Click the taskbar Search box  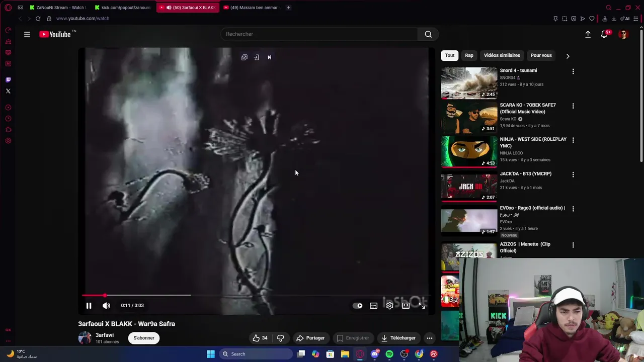click(256, 354)
